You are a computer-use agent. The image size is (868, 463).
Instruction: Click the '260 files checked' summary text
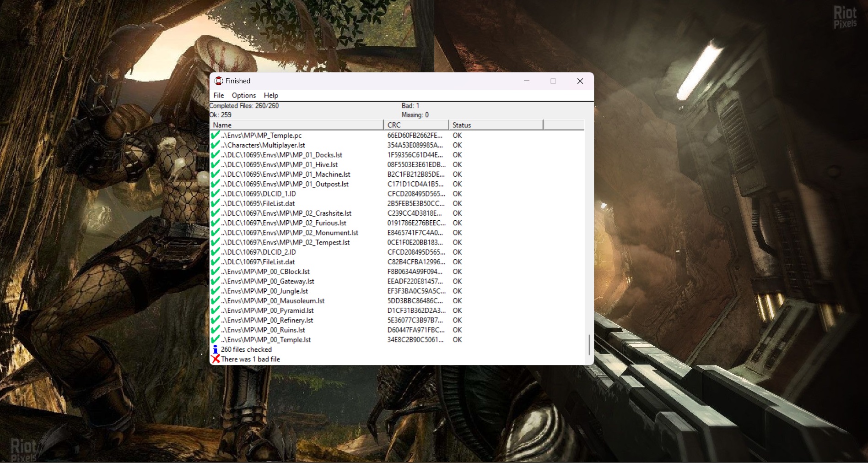(246, 349)
